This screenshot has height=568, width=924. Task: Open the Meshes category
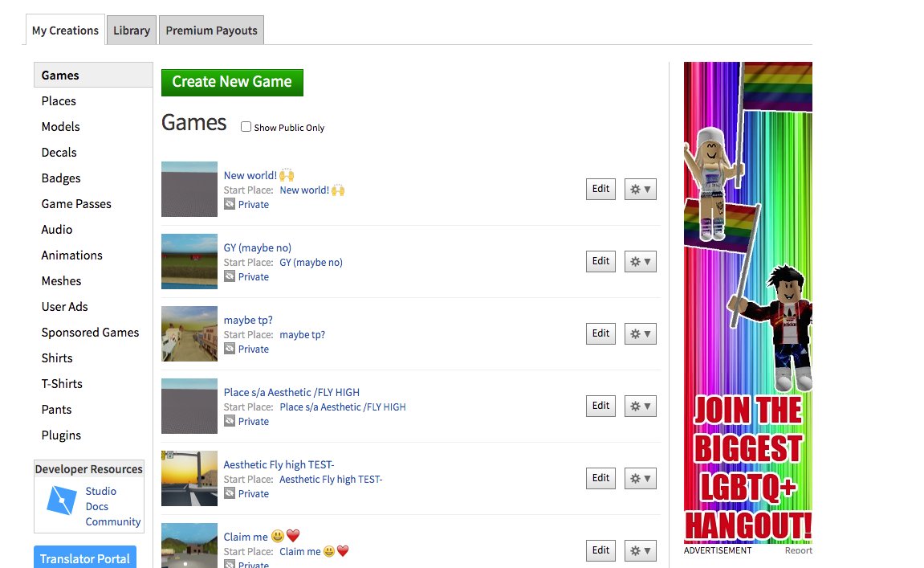[61, 280]
